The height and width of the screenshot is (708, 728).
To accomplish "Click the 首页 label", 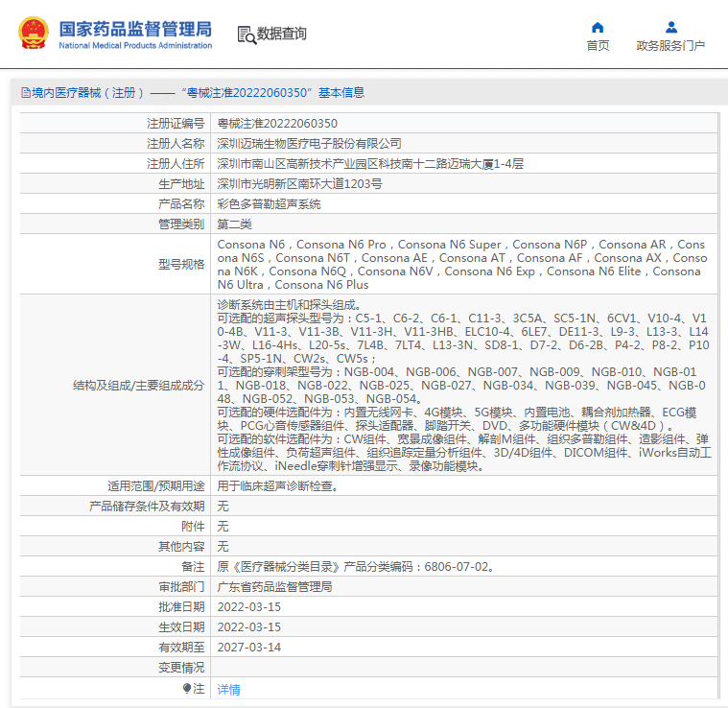I will pyautogui.click(x=598, y=45).
